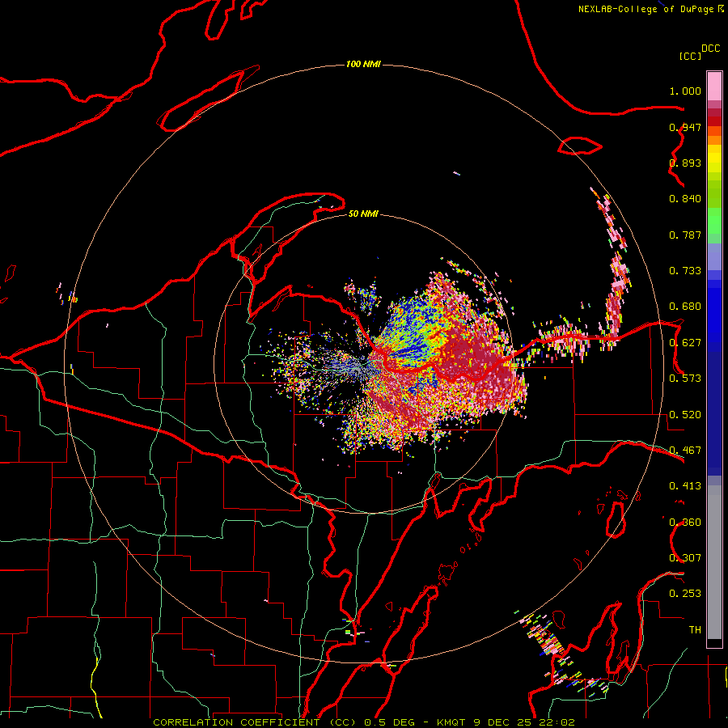
Task: Select the 0.947 scale value
Action: pos(685,127)
